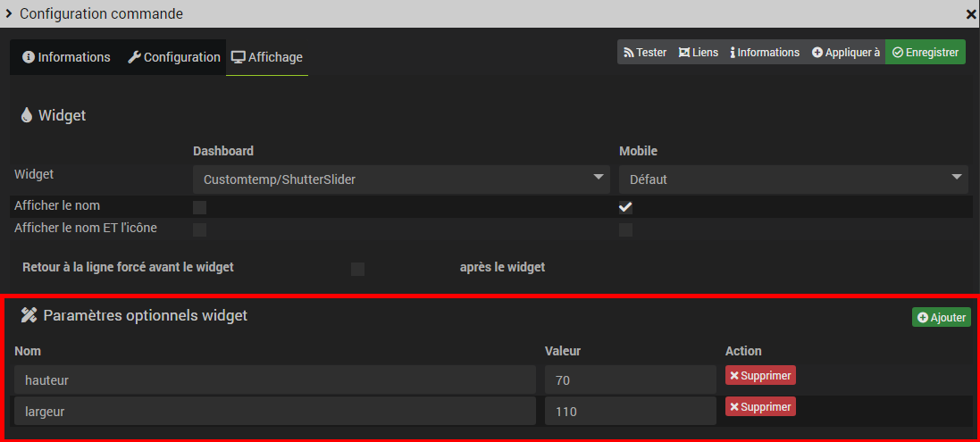This screenshot has height=442, width=980.
Task: Click the Tester button
Action: tap(645, 53)
